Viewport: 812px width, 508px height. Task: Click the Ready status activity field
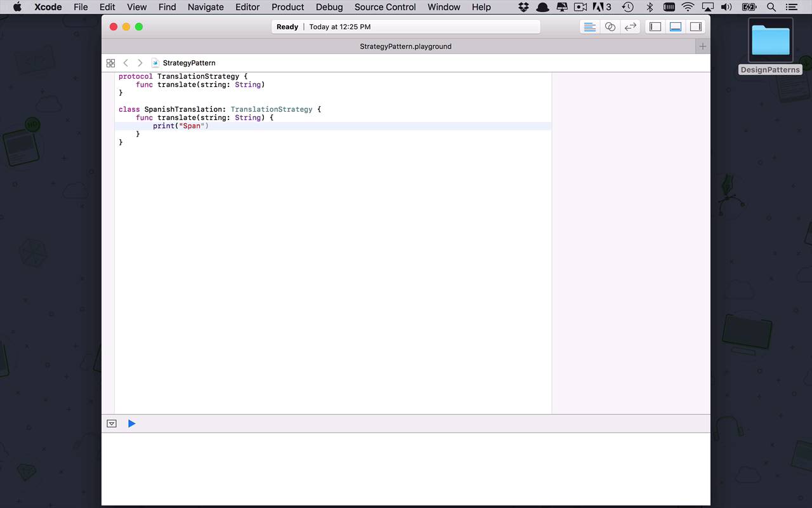(x=406, y=27)
